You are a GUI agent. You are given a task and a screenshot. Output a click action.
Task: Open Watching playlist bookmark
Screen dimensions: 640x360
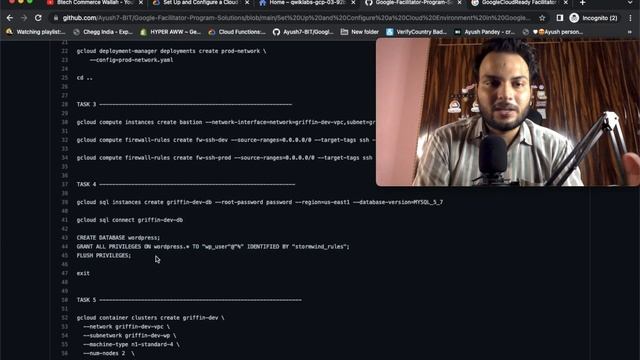pyautogui.click(x=36, y=32)
